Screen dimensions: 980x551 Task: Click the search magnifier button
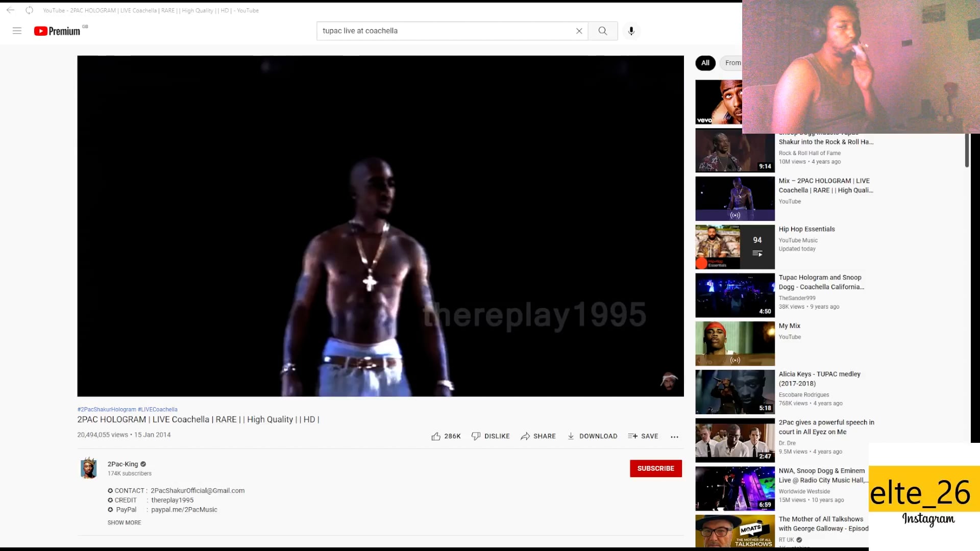click(602, 31)
